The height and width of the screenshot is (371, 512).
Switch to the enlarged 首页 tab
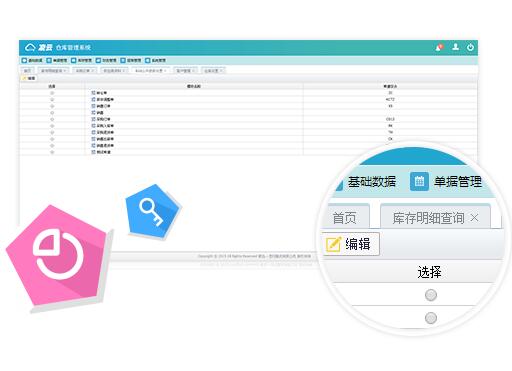point(345,218)
